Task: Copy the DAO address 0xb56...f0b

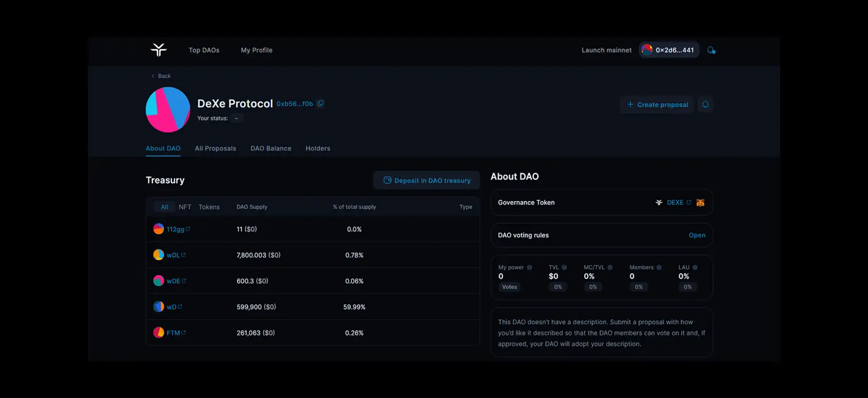Action: (x=320, y=103)
